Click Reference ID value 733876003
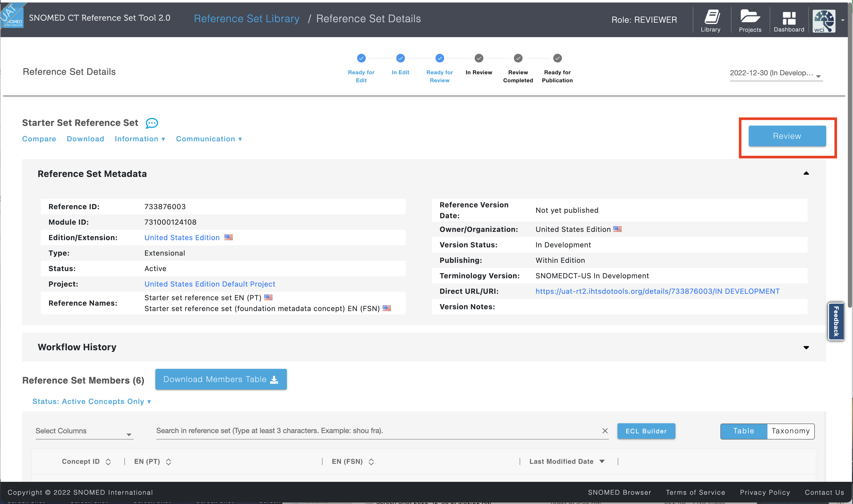Screen dimensions: 853x504 165,207
